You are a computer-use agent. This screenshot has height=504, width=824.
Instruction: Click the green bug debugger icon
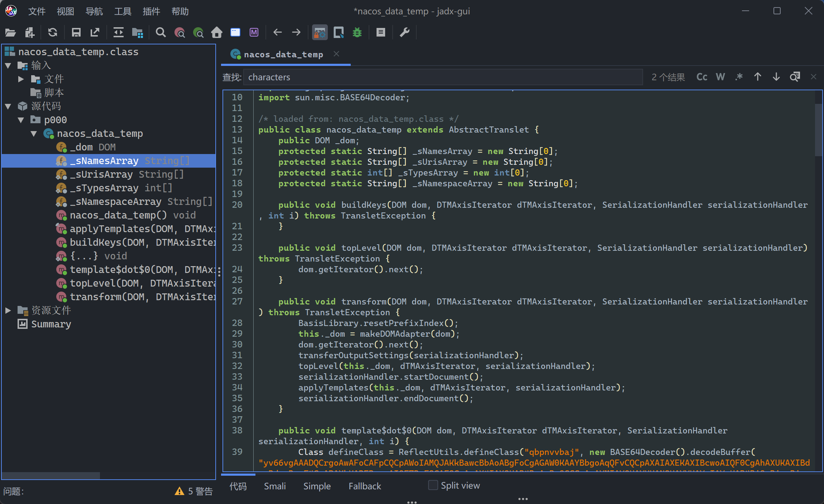tap(357, 33)
